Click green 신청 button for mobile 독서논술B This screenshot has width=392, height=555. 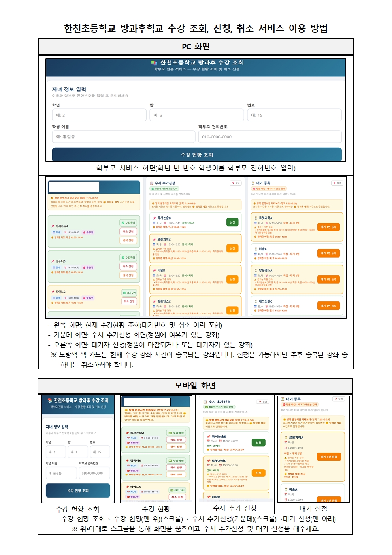click(258, 443)
